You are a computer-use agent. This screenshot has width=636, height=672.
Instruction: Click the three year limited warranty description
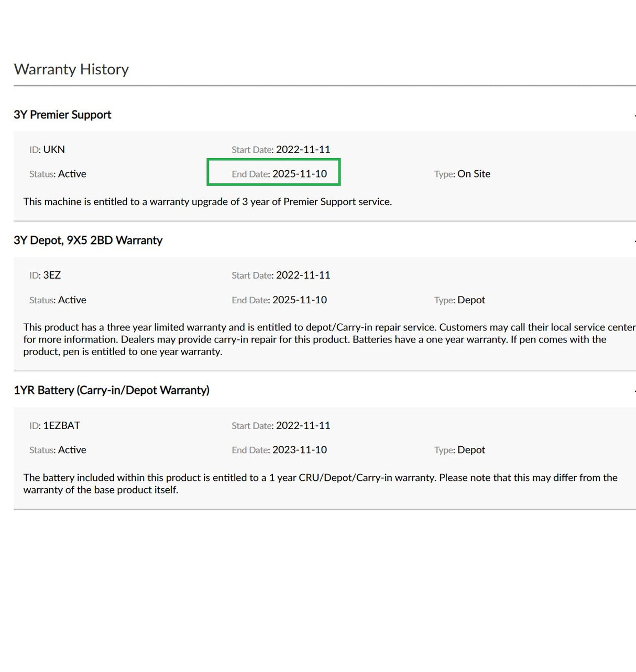tap(314, 339)
